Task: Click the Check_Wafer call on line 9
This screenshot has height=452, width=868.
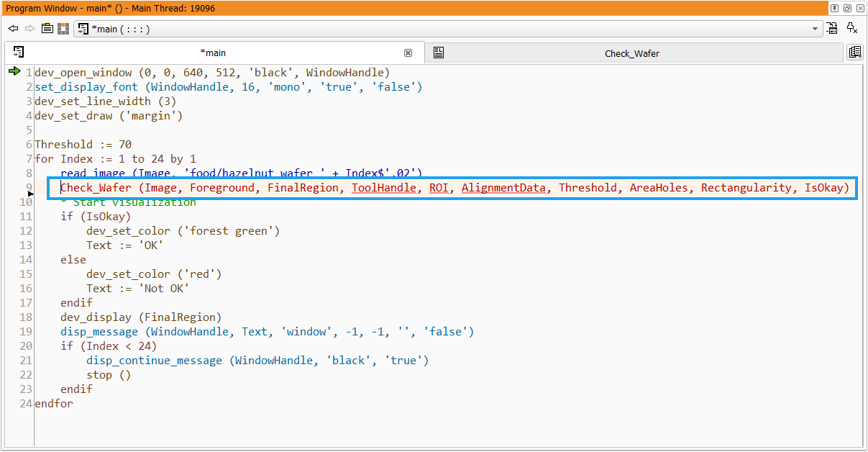Action: coord(96,188)
